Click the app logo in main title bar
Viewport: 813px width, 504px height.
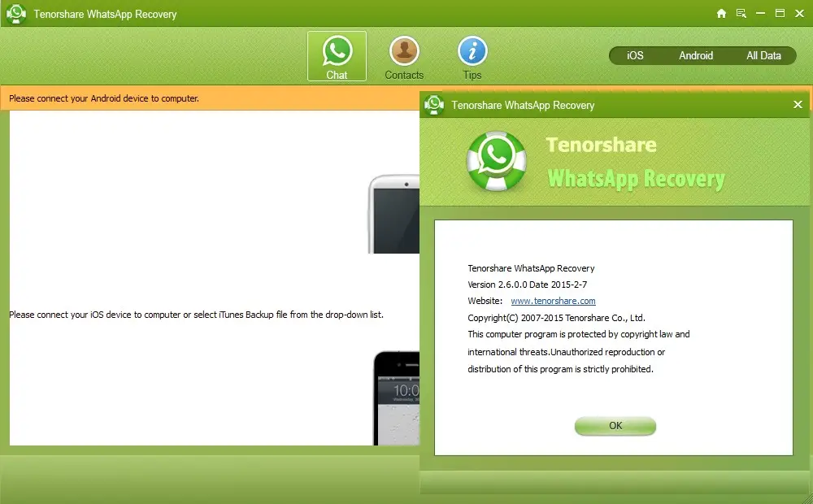16,14
